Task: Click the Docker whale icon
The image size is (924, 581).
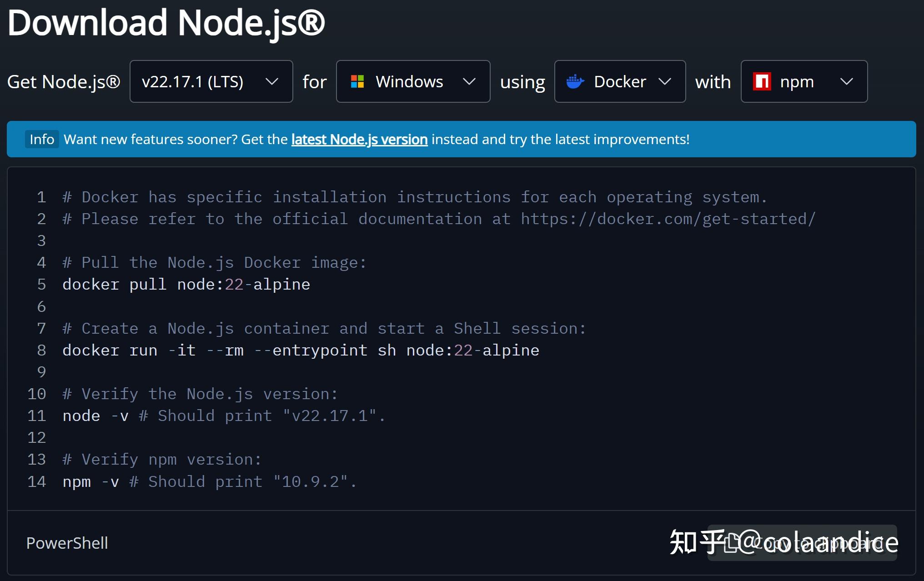Action: pos(575,81)
